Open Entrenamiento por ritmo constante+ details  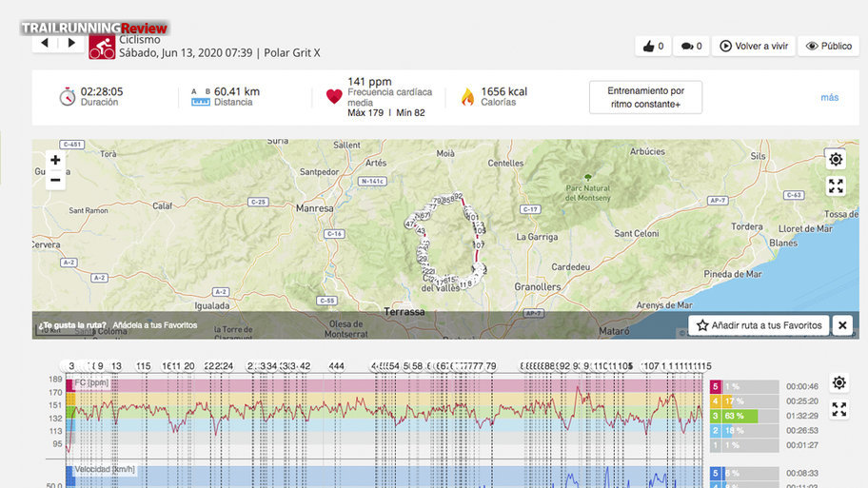[645, 97]
